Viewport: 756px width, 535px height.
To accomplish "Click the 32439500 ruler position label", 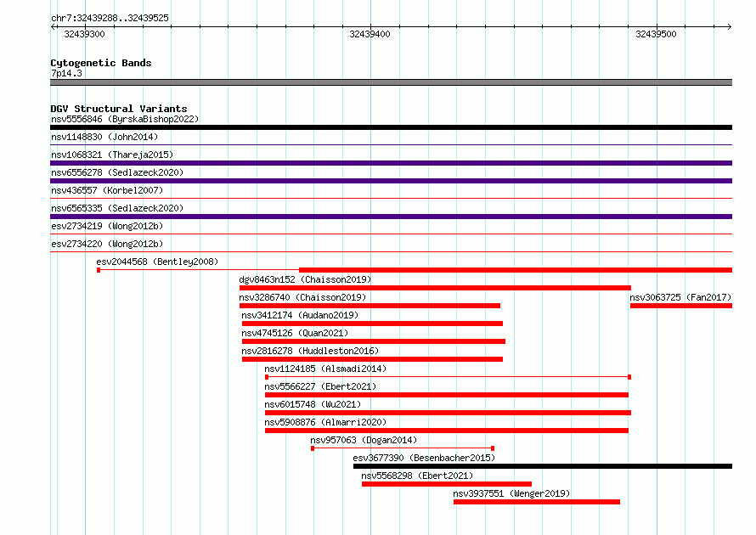I will 656,34.
